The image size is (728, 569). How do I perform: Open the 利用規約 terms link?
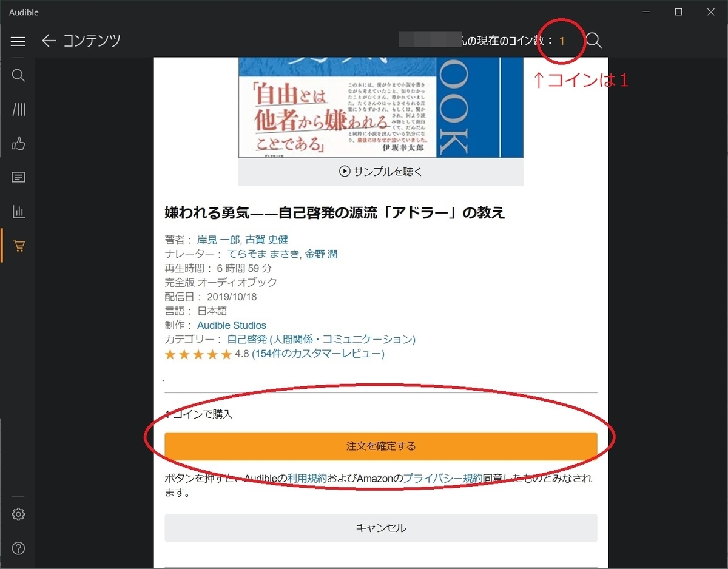(307, 479)
